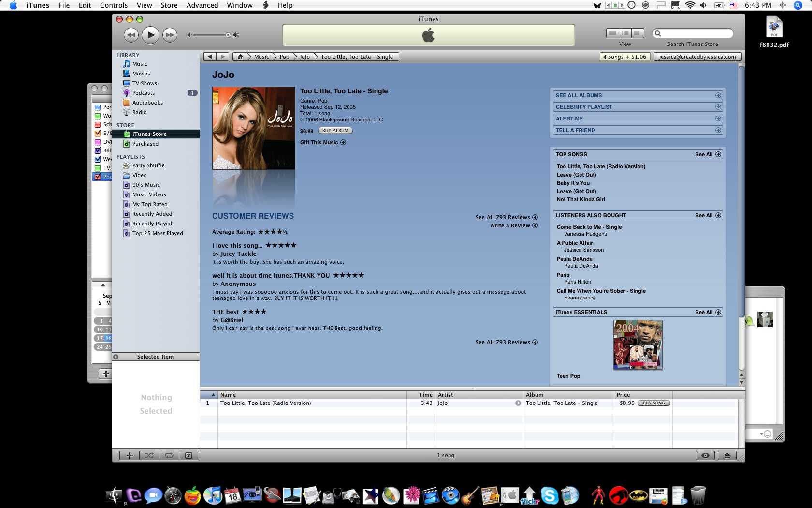Select Podcasts in the sidebar
The height and width of the screenshot is (508, 812).
tap(144, 93)
